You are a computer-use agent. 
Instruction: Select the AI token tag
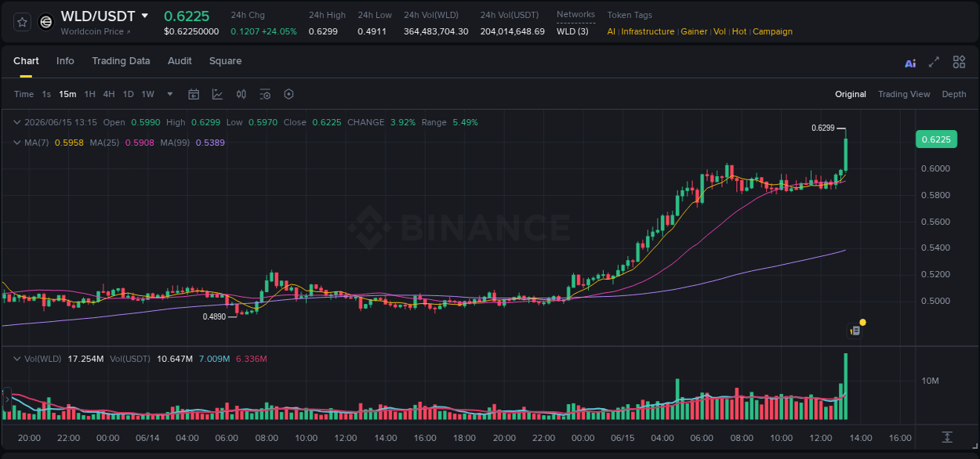coord(612,31)
